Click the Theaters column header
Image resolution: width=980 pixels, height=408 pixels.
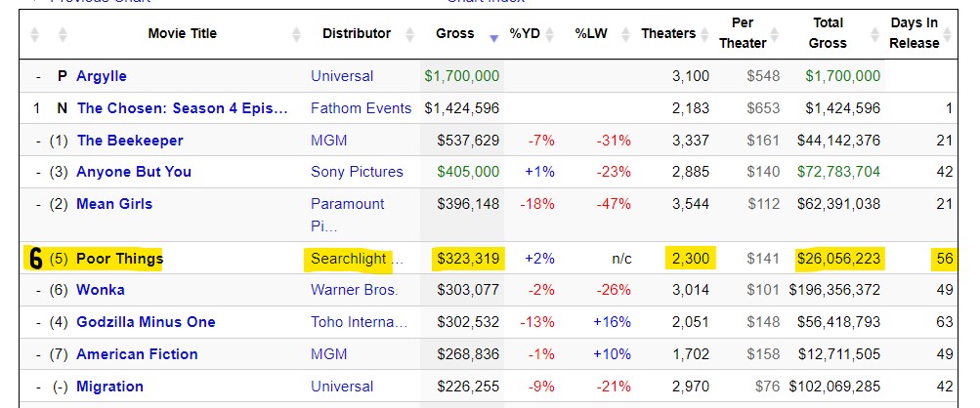click(668, 34)
